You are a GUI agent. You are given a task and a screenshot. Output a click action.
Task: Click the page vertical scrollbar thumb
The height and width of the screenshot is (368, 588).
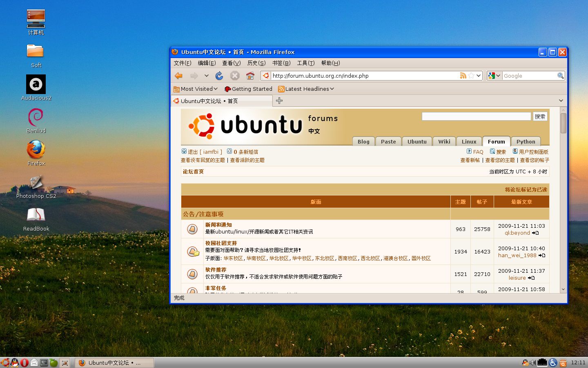[x=563, y=123]
